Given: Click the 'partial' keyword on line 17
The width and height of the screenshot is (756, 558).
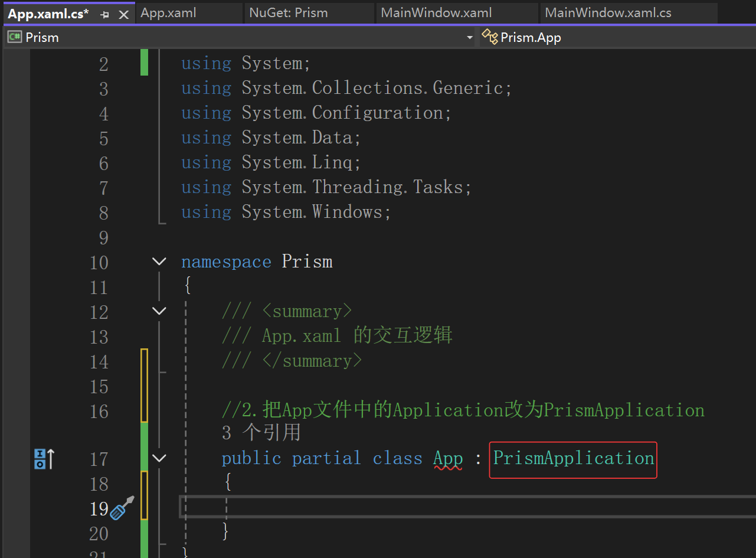Looking at the screenshot, I should coord(326,458).
